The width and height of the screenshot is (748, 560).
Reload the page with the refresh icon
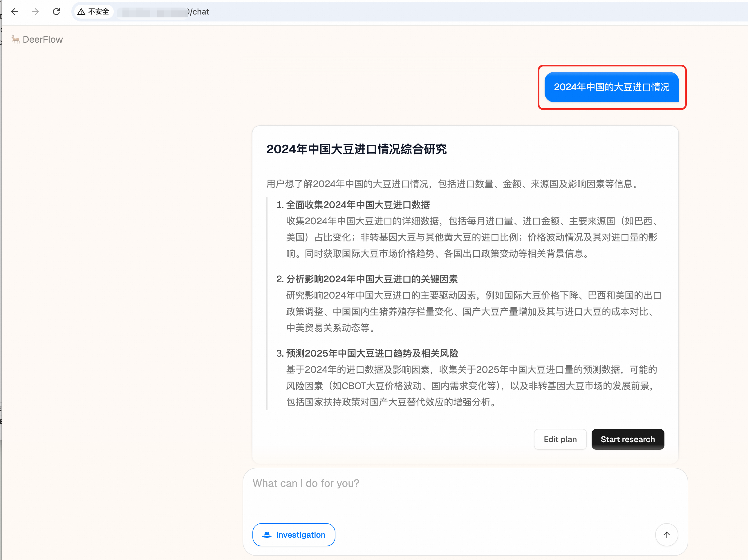click(57, 12)
